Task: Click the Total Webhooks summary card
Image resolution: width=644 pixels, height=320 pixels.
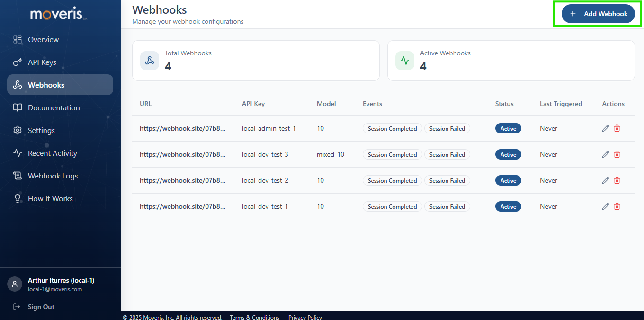Action: coord(256,61)
